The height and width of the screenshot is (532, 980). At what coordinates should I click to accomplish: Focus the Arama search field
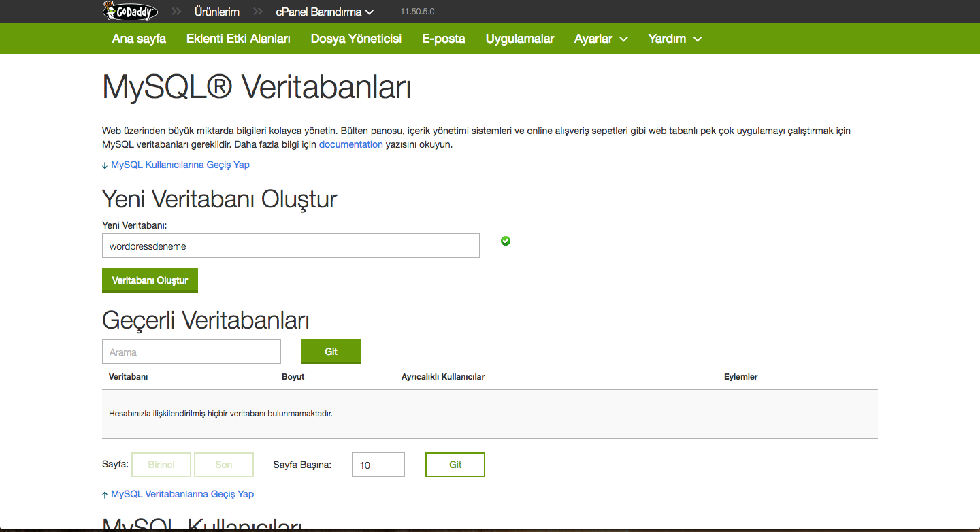(191, 352)
